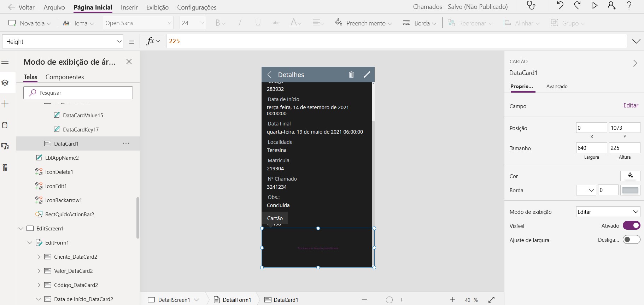Click the Voltar back arrow
644x305 pixels.
(x=12, y=7)
